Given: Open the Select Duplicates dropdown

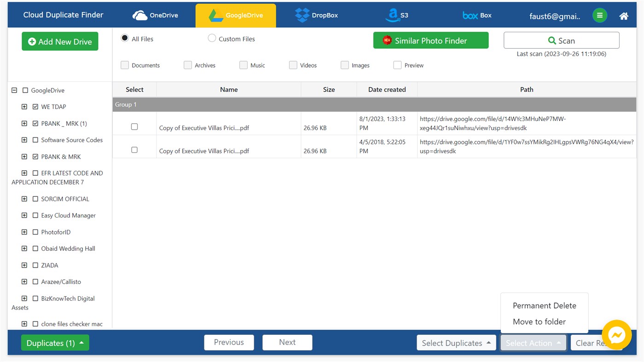Looking at the screenshot, I should [456, 342].
